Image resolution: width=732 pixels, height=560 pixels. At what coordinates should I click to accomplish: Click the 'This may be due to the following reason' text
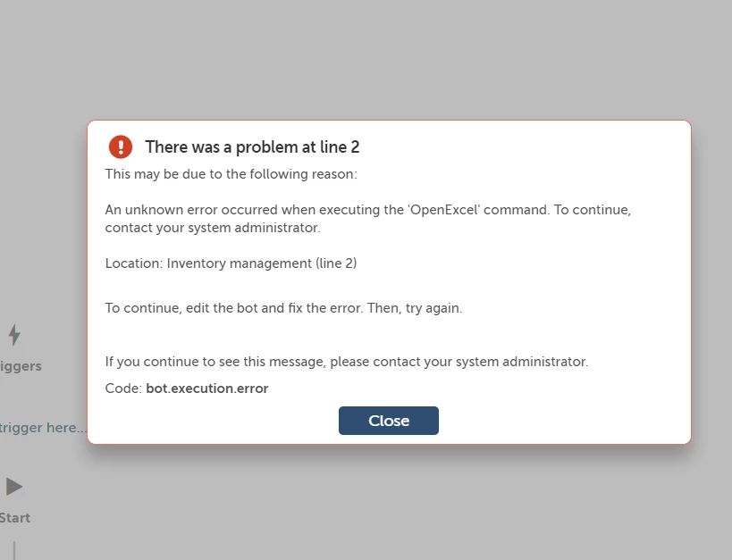pos(230,174)
